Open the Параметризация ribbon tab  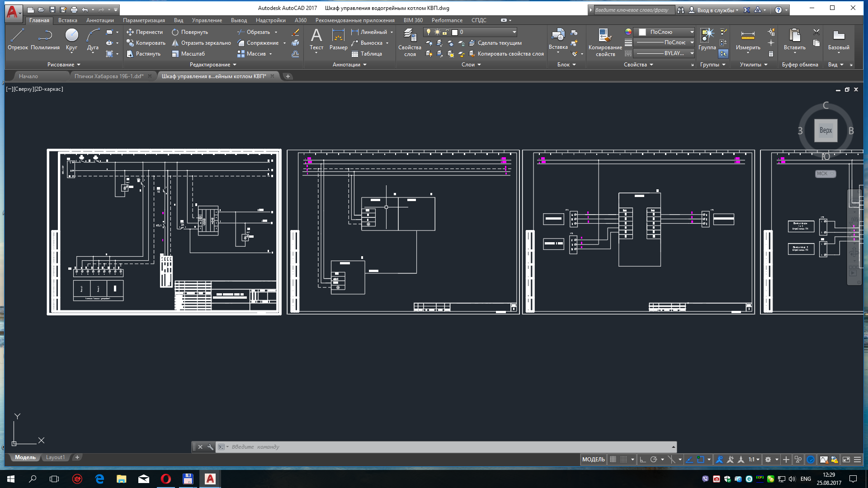(x=144, y=20)
